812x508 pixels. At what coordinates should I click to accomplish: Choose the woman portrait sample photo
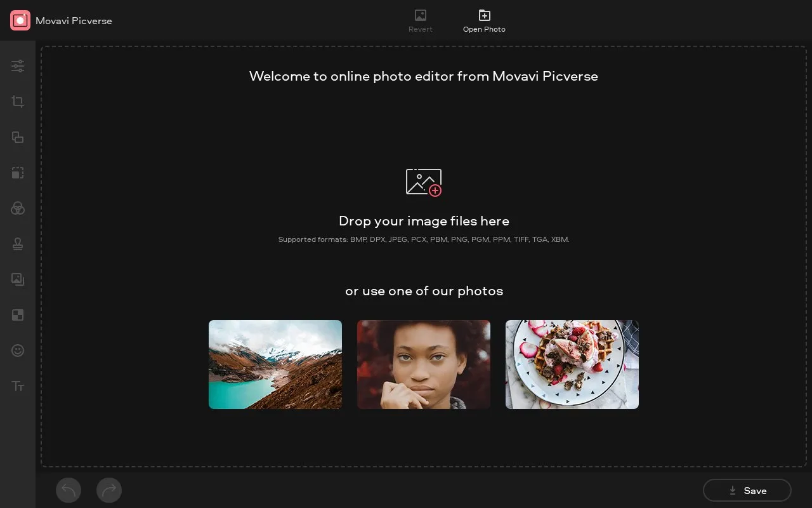tap(424, 364)
